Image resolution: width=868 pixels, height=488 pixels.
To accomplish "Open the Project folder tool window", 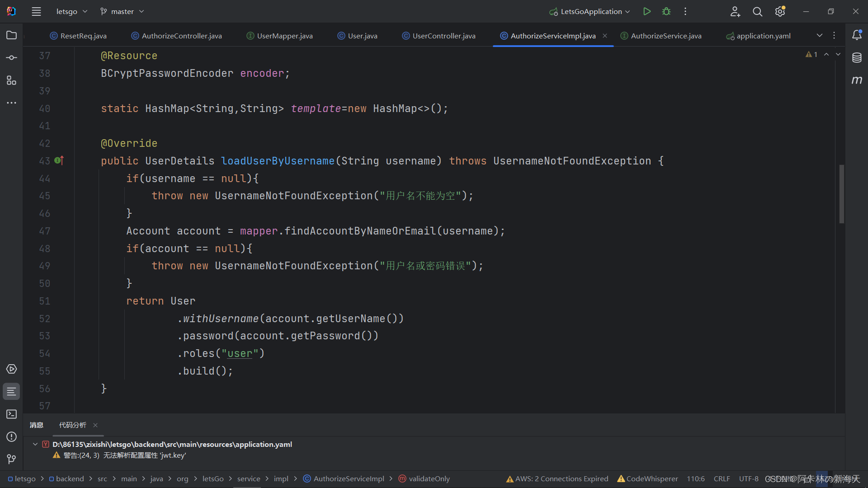I will [11, 35].
